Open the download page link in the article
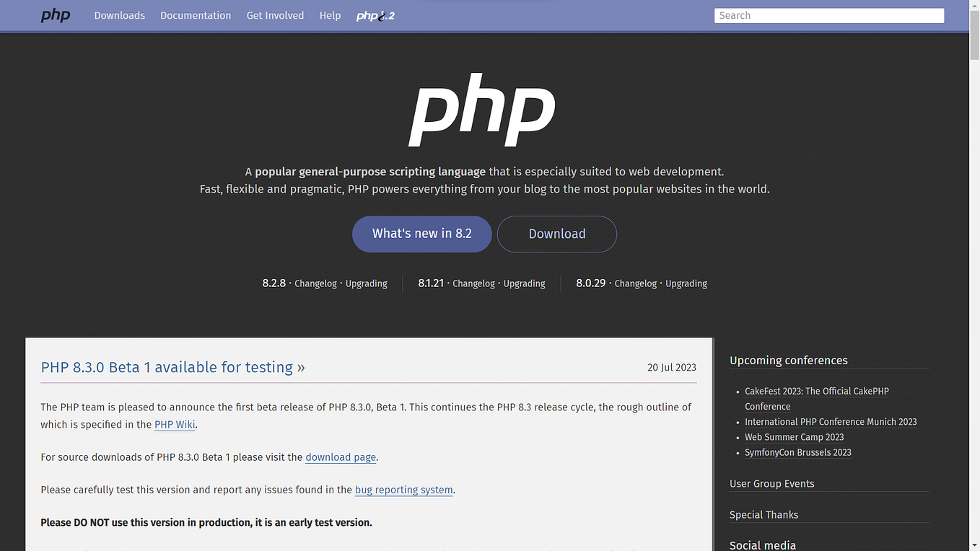 [x=340, y=457]
